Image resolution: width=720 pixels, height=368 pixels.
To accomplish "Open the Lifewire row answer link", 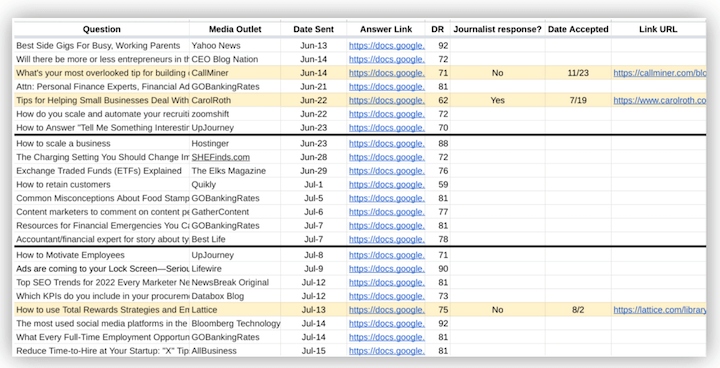I will (x=387, y=269).
